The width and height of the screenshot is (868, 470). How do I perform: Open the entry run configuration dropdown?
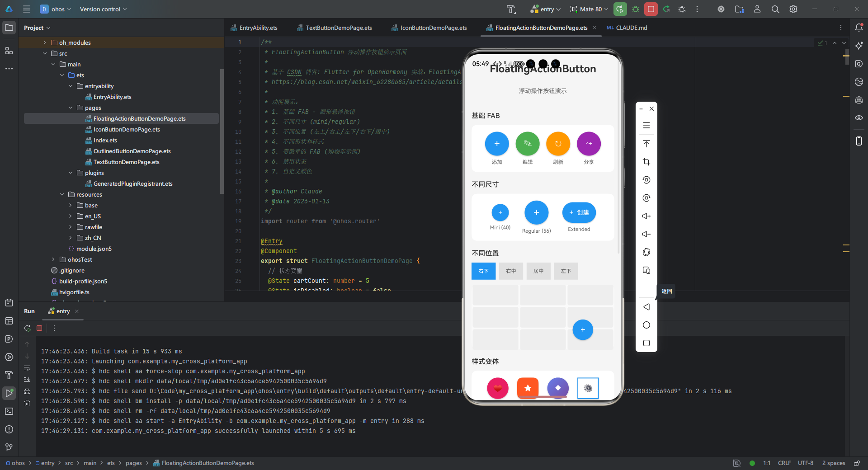tap(546, 9)
